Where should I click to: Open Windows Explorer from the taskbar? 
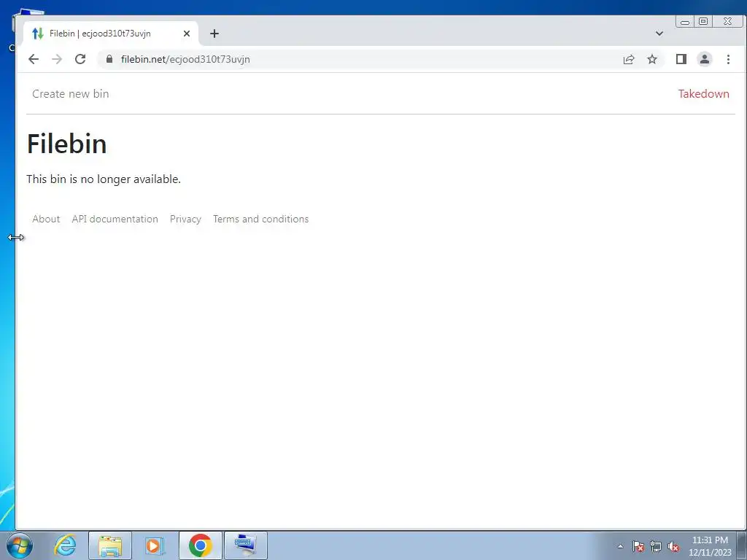click(110, 545)
